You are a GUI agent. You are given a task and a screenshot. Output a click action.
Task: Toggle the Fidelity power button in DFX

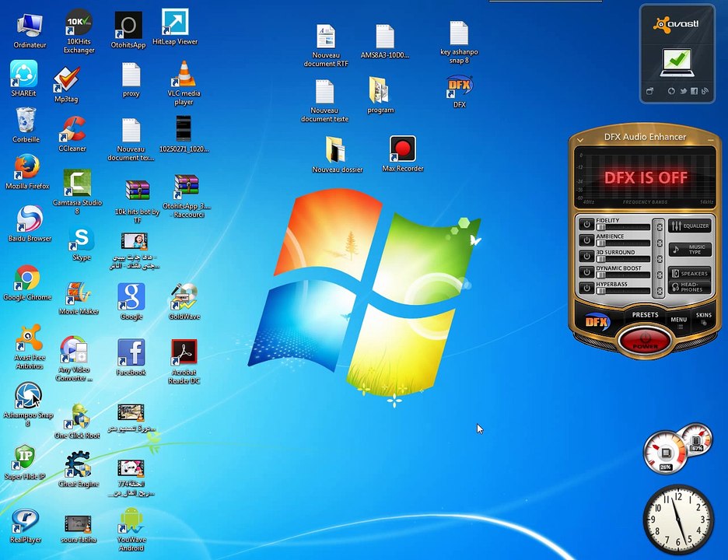tap(586, 224)
